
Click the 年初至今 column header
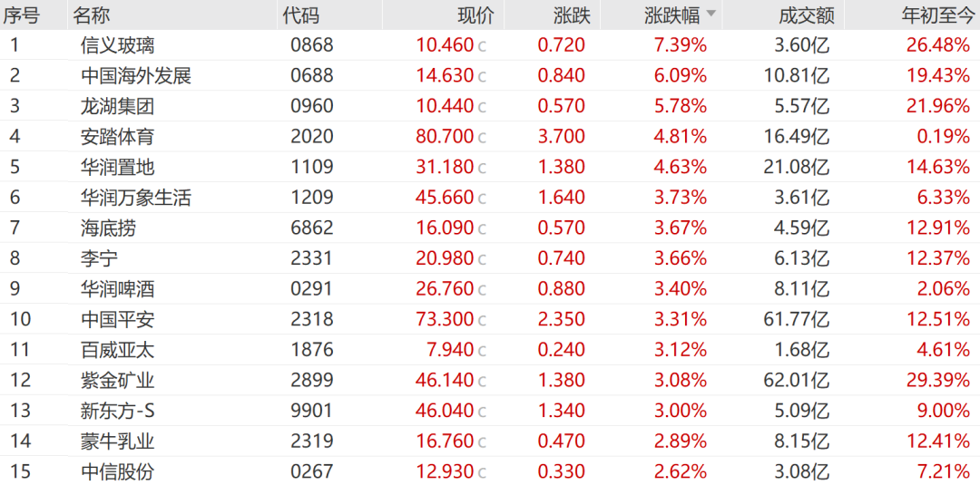pos(935,15)
